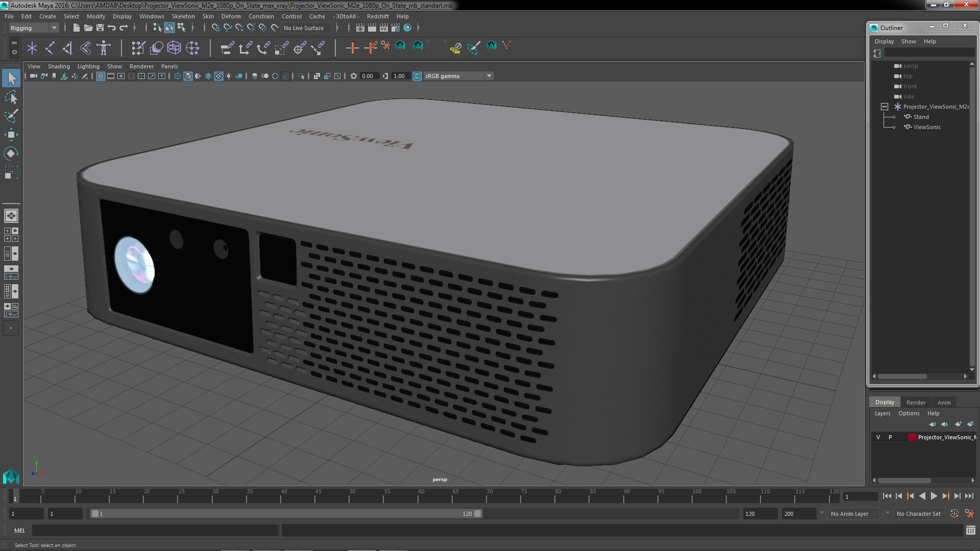Open the Rigging menu set dropdown
Image resolution: width=980 pixels, height=551 pixels.
(33, 28)
